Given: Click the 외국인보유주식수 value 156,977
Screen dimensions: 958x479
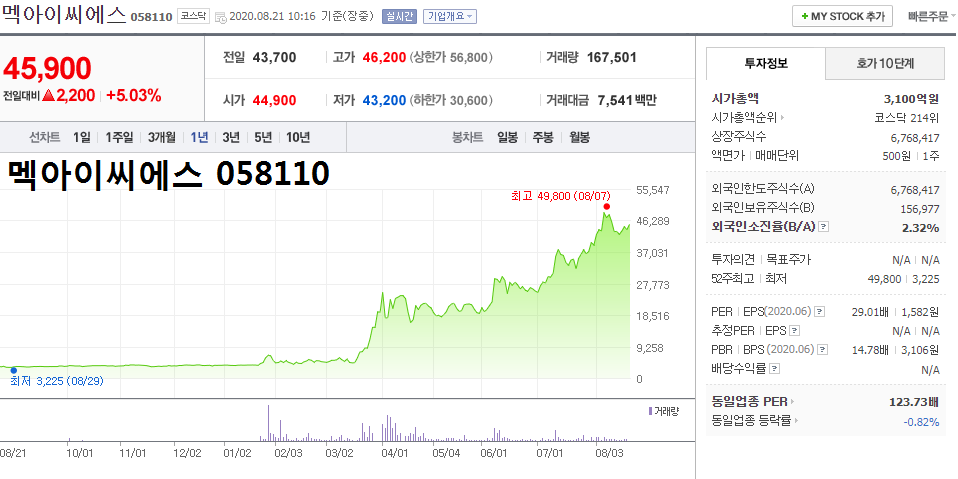Looking at the screenshot, I should pos(920,209).
